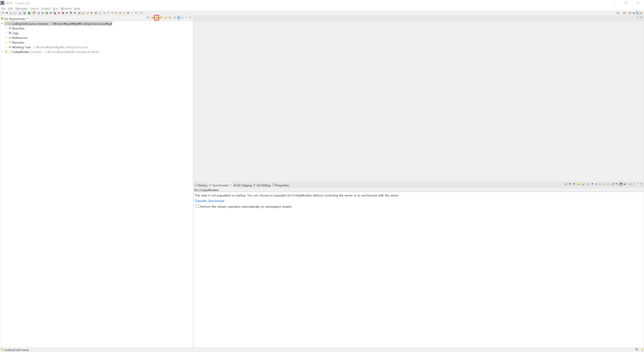The height and width of the screenshot is (352, 644).
Task: Click the Refresh icon in Git Repositories
Action: (166, 18)
